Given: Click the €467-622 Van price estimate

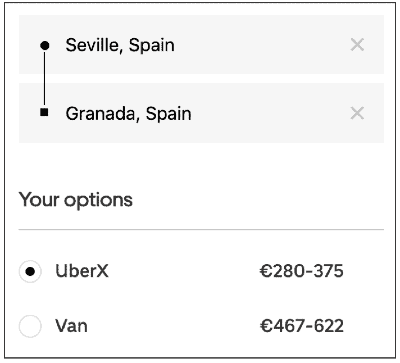Looking at the screenshot, I should 302,326.
